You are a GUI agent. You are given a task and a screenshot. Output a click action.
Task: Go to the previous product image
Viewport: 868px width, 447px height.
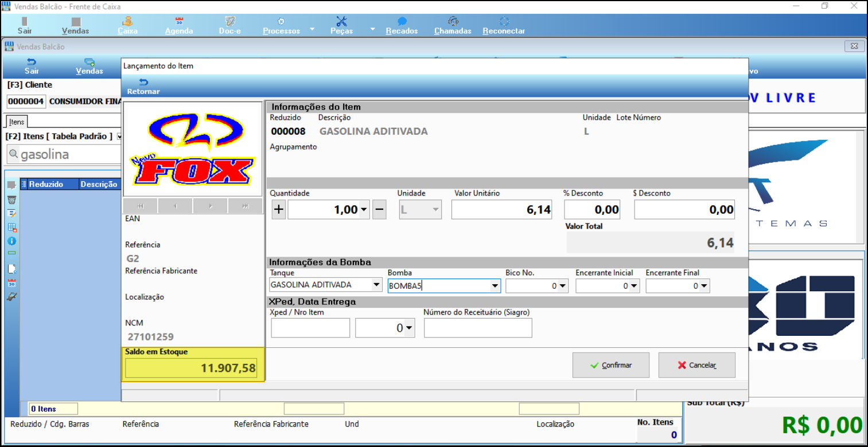(x=175, y=206)
